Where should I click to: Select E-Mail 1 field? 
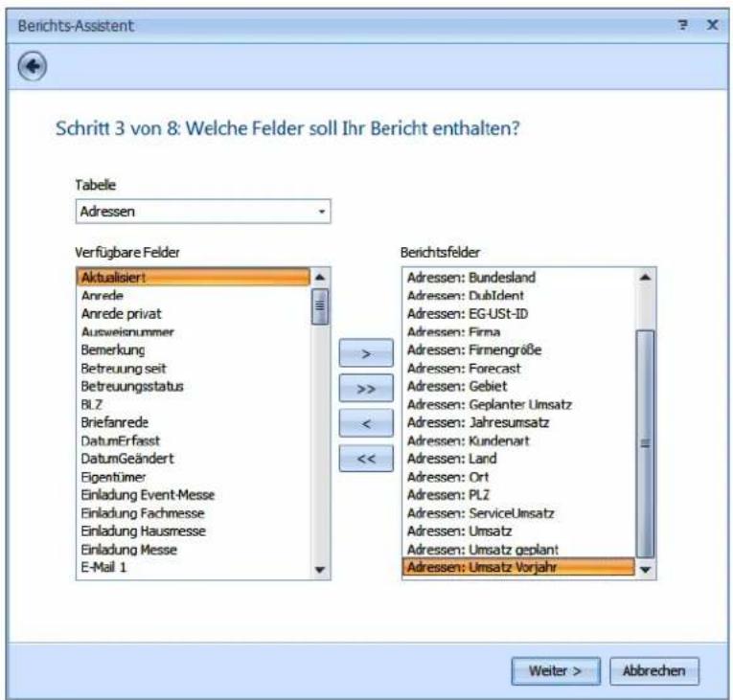(193, 567)
